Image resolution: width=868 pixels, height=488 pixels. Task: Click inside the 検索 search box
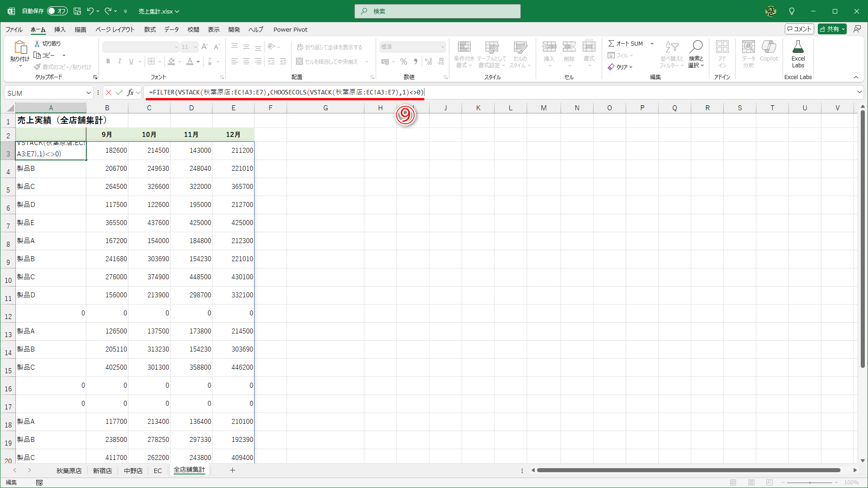(x=437, y=11)
